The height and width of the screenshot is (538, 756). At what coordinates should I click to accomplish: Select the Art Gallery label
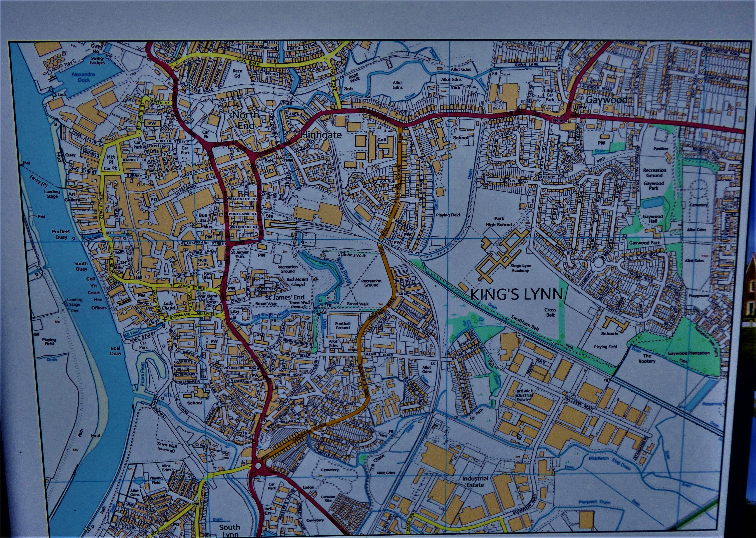72,197
